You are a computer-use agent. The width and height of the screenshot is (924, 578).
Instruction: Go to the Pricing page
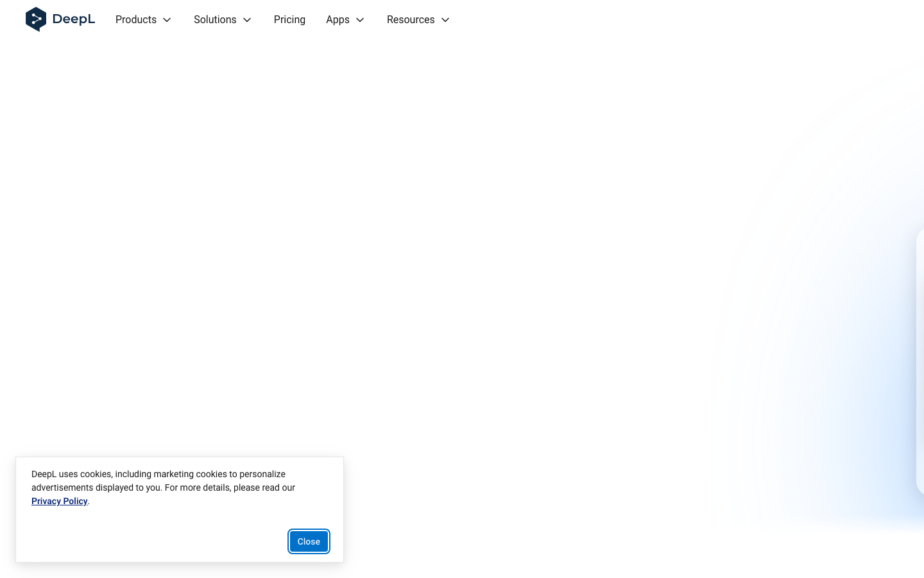tap(289, 20)
